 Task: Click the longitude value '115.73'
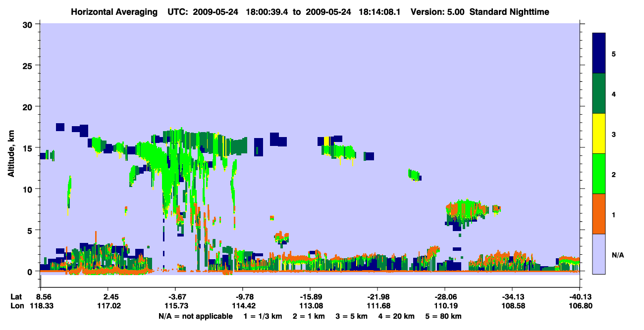176,306
